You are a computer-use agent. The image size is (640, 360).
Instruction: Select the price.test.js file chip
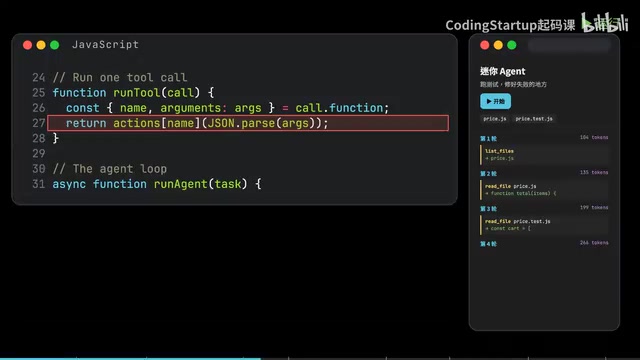click(534, 119)
